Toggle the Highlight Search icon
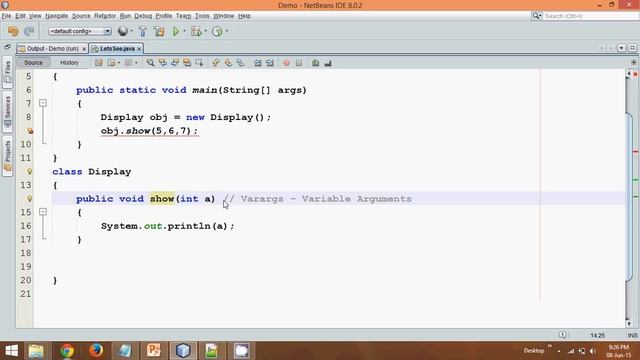The height and width of the screenshot is (360, 640). [x=187, y=63]
